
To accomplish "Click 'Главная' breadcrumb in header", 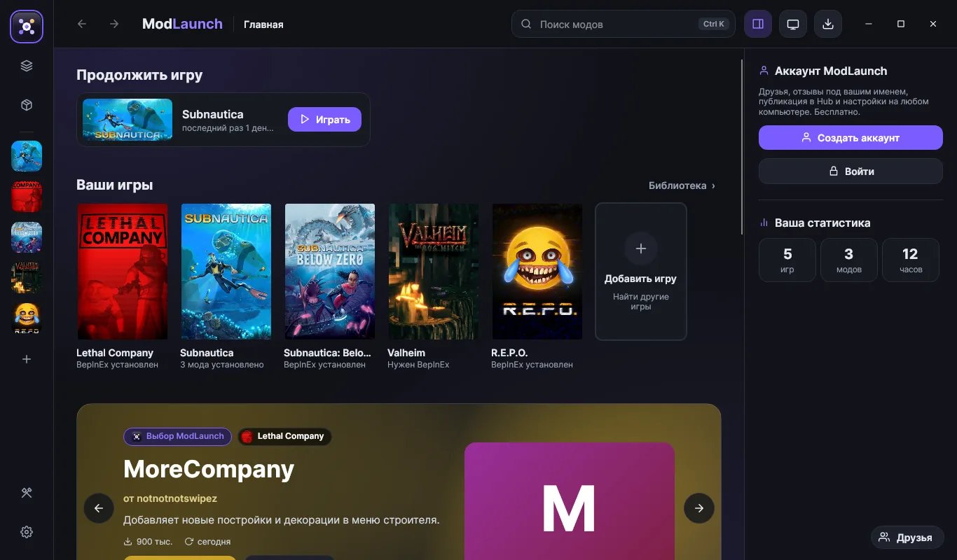I will coord(263,24).
